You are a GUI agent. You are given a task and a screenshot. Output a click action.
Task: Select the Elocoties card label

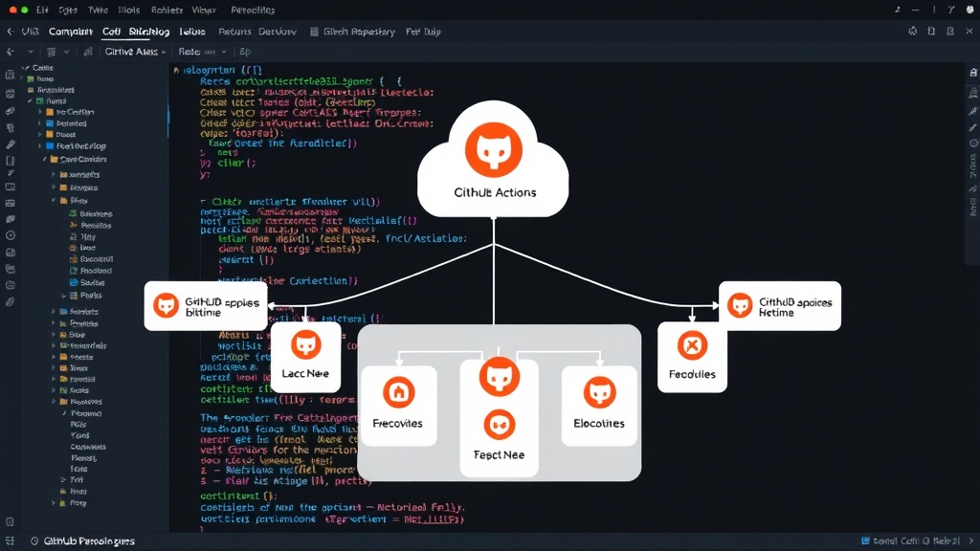point(599,424)
